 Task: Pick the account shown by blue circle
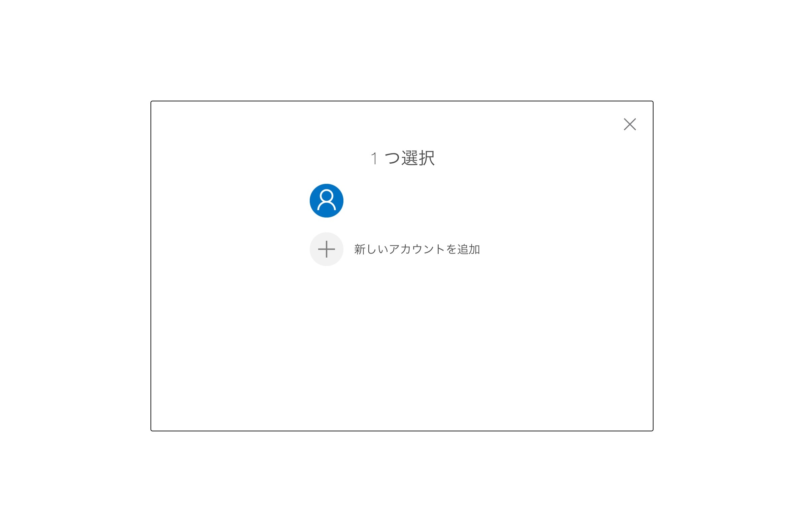coord(326,201)
